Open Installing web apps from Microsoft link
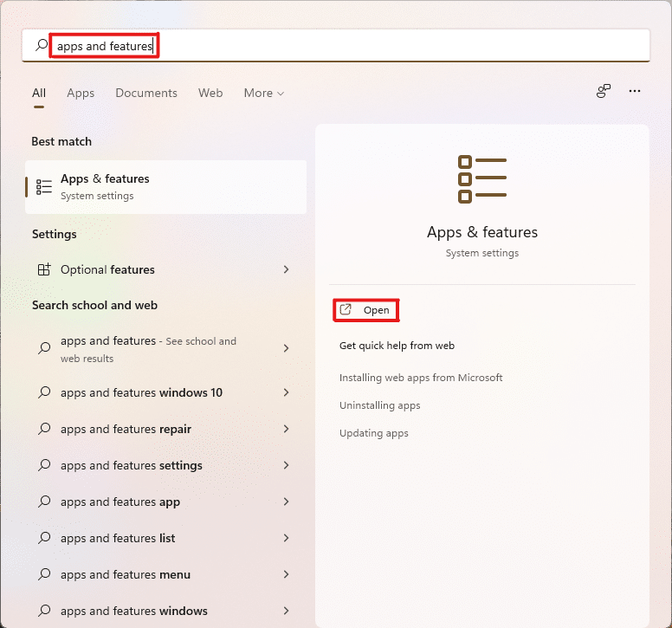 [x=421, y=378]
